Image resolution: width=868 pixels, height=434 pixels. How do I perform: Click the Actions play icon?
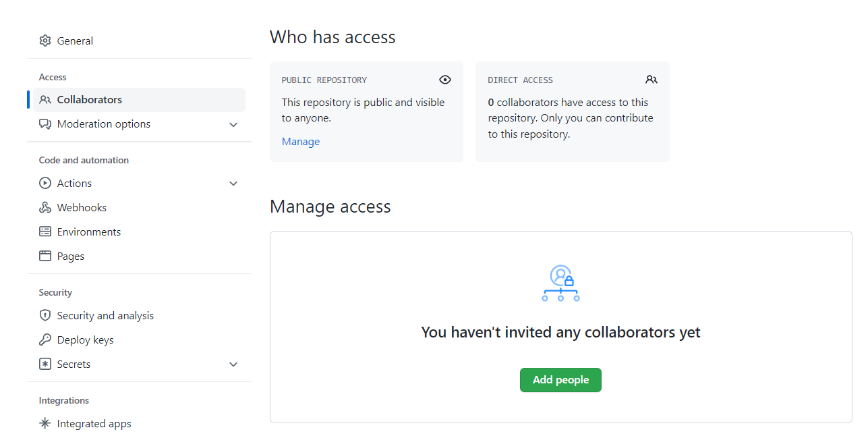coord(45,184)
